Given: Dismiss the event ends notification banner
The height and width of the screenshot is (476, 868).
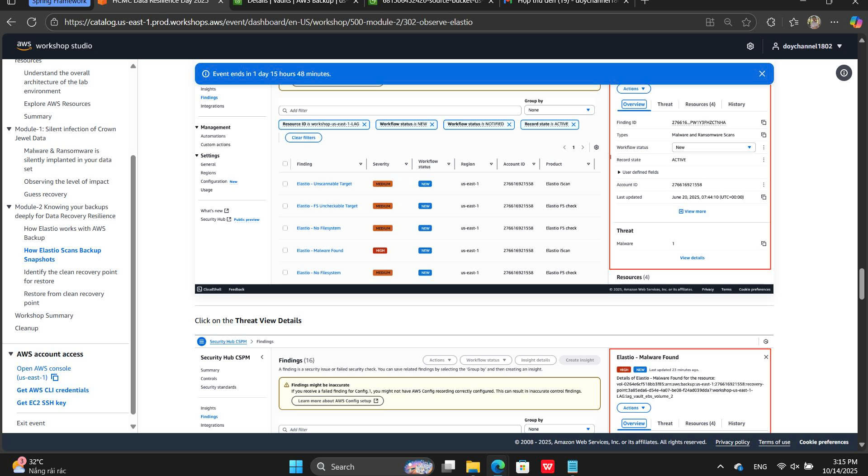Looking at the screenshot, I should [762, 74].
